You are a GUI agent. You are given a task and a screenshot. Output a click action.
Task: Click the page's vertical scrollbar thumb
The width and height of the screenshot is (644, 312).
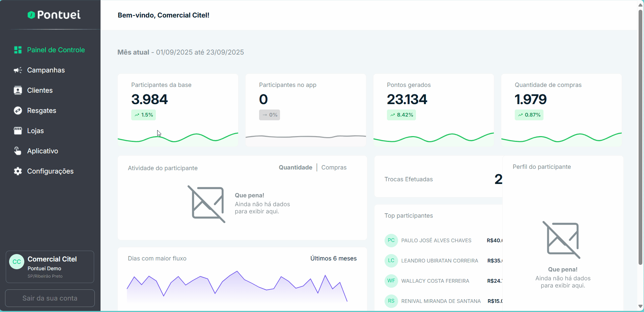coord(640,135)
